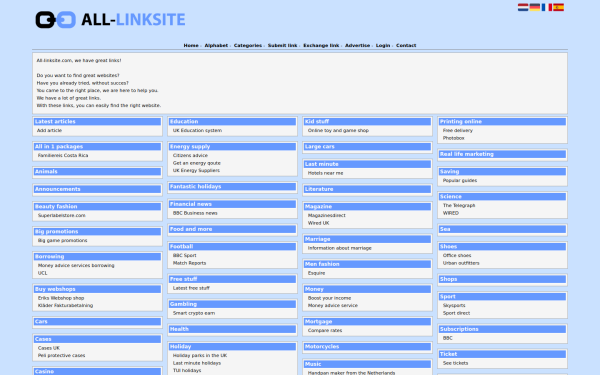
Task: Open the Cars category header
Action: pos(98,322)
